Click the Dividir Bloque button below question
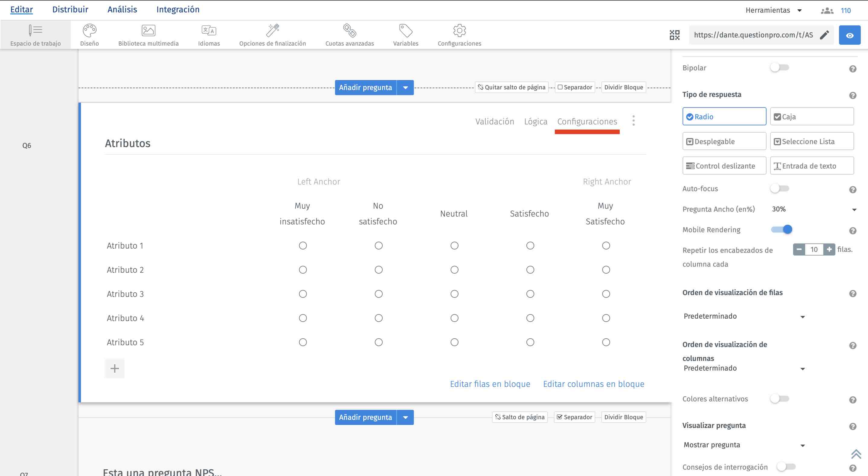This screenshot has height=476, width=868. point(623,417)
